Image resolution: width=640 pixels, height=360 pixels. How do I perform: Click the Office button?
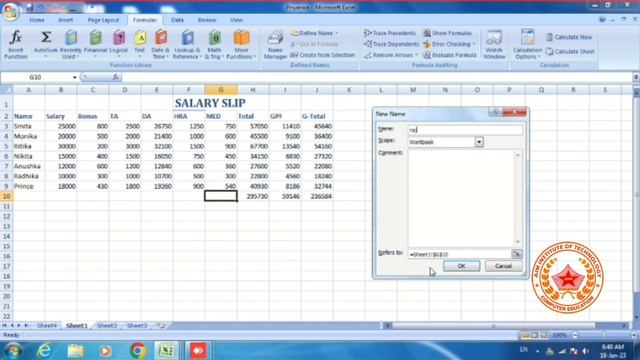[x=11, y=11]
